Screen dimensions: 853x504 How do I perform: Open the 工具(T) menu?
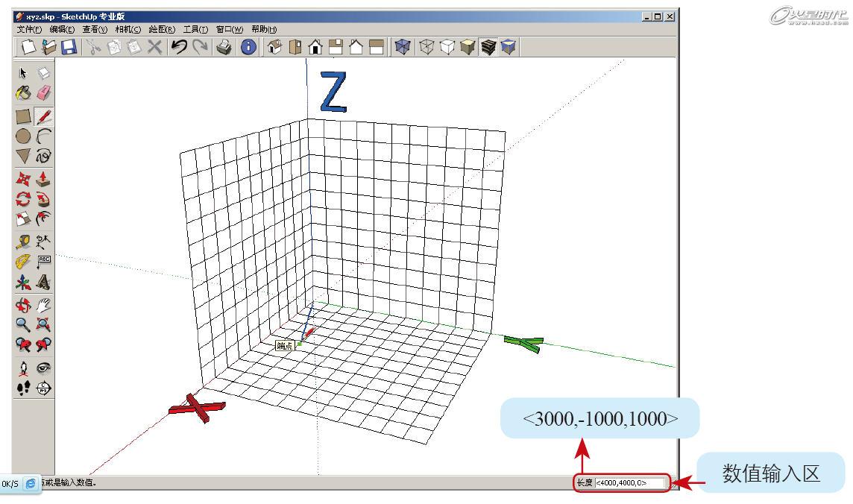195,29
